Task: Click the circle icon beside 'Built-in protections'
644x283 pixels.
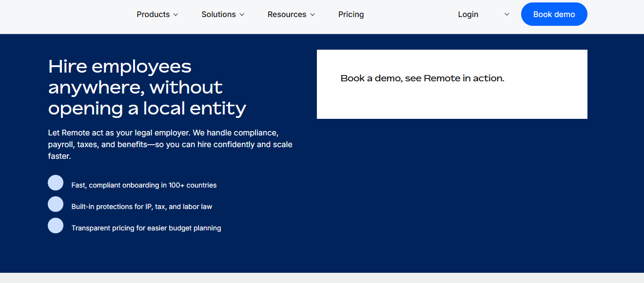Action: [56, 204]
